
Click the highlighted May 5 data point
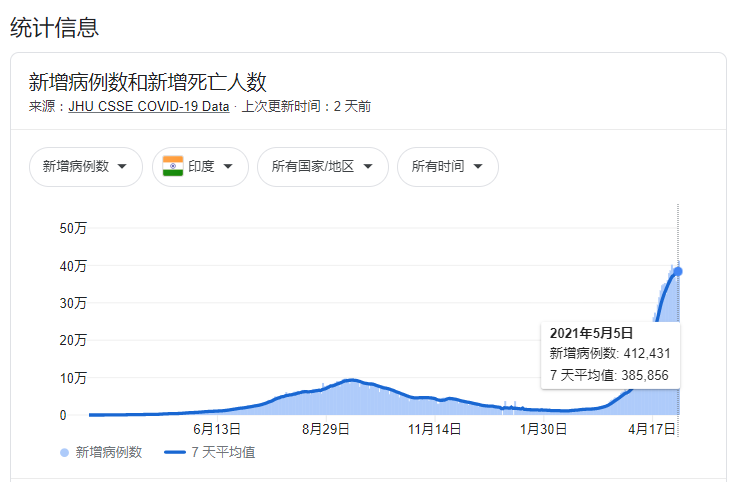(x=678, y=271)
